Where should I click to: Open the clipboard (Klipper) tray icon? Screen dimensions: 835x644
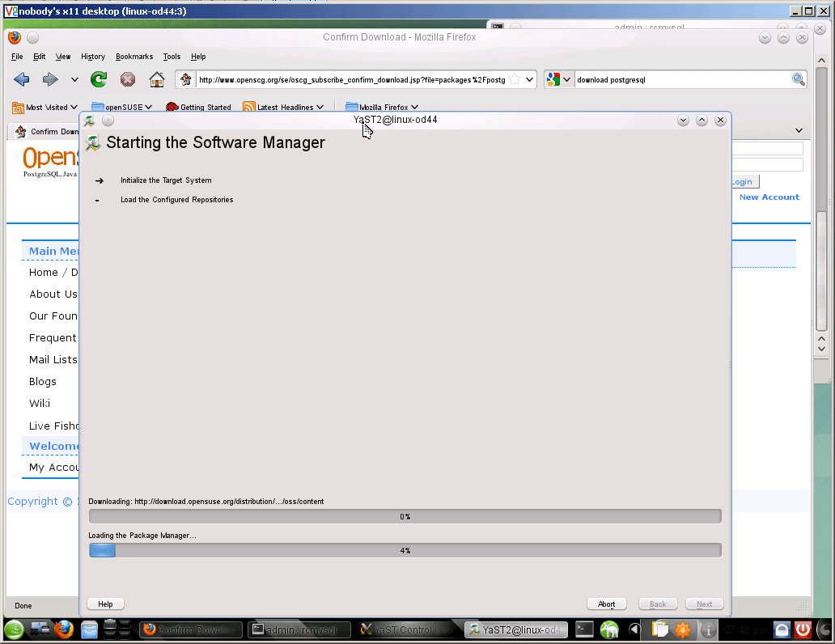(659, 630)
